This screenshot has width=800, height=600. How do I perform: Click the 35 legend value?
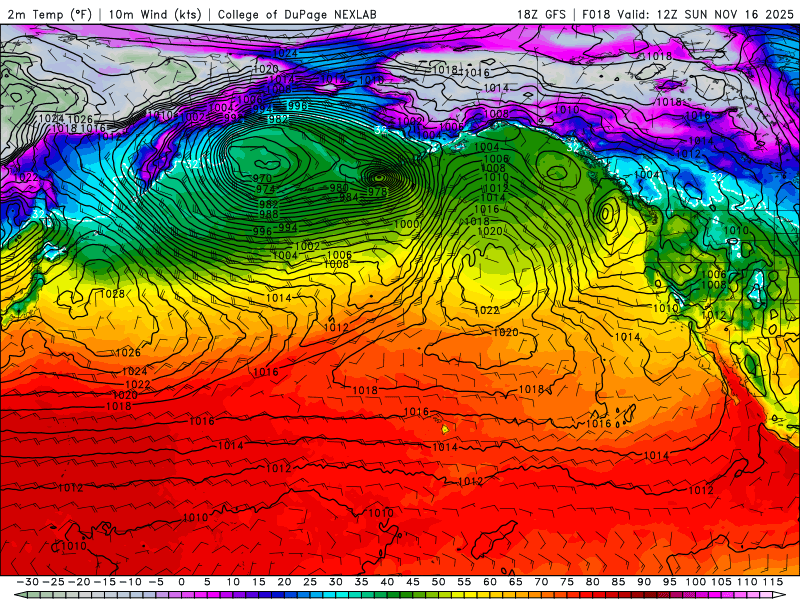[361, 582]
